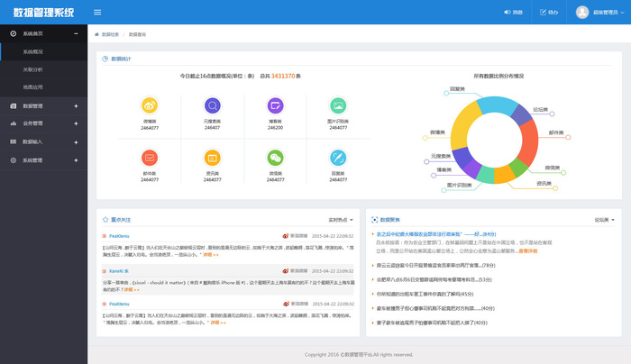The image size is (631, 364).
Task: Open the 消息 speaker notification icon
Action: 507,13
